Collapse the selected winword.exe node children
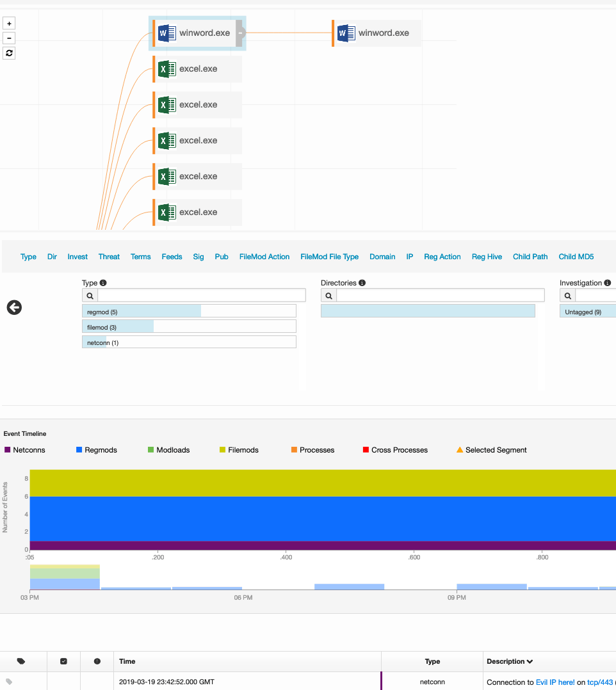Viewport: 616px width, 690px height. pyautogui.click(x=240, y=33)
